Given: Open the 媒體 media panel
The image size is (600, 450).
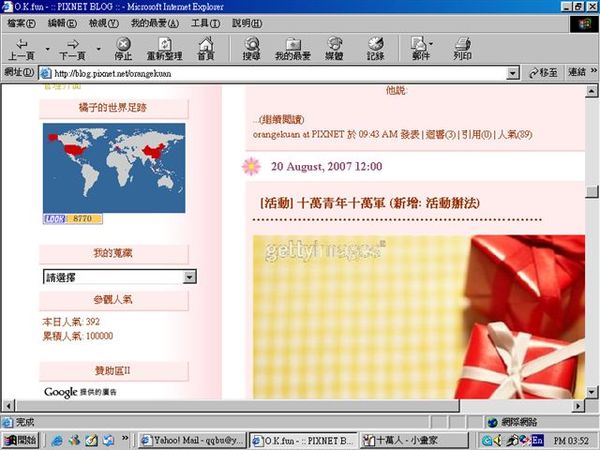Looking at the screenshot, I should tap(334, 49).
